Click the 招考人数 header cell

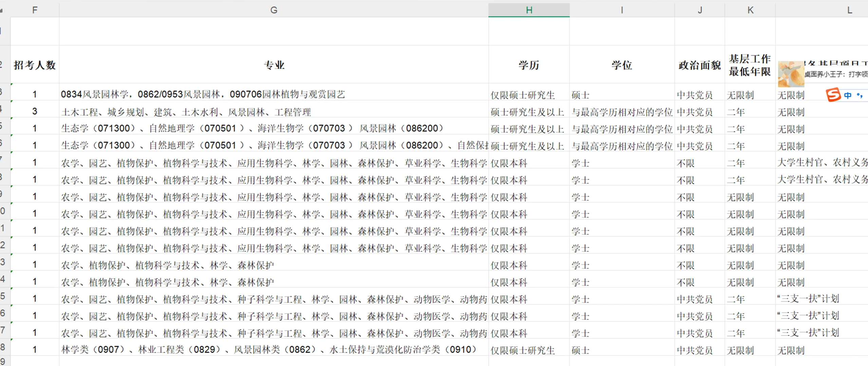coord(35,65)
